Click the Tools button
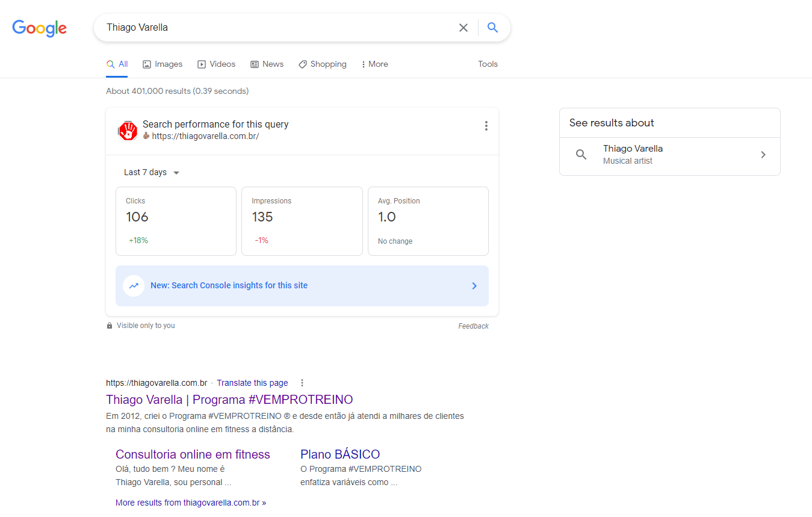 coord(488,64)
